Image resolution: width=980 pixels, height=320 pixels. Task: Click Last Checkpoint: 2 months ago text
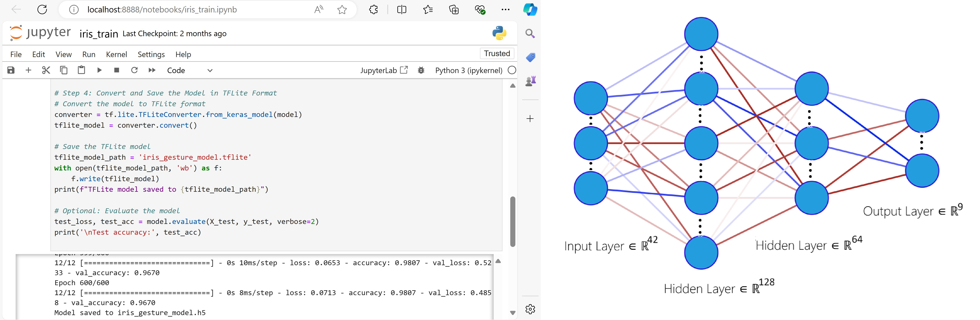(x=174, y=34)
